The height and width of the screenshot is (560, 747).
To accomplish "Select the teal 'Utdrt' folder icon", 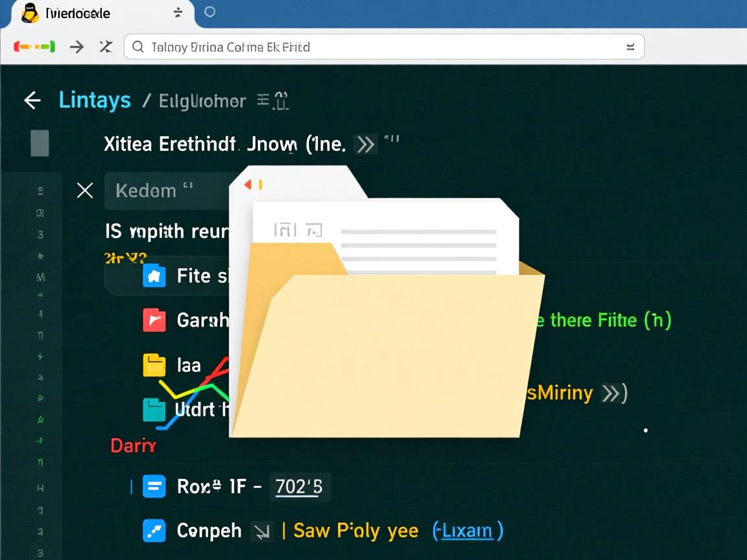I will tap(154, 409).
